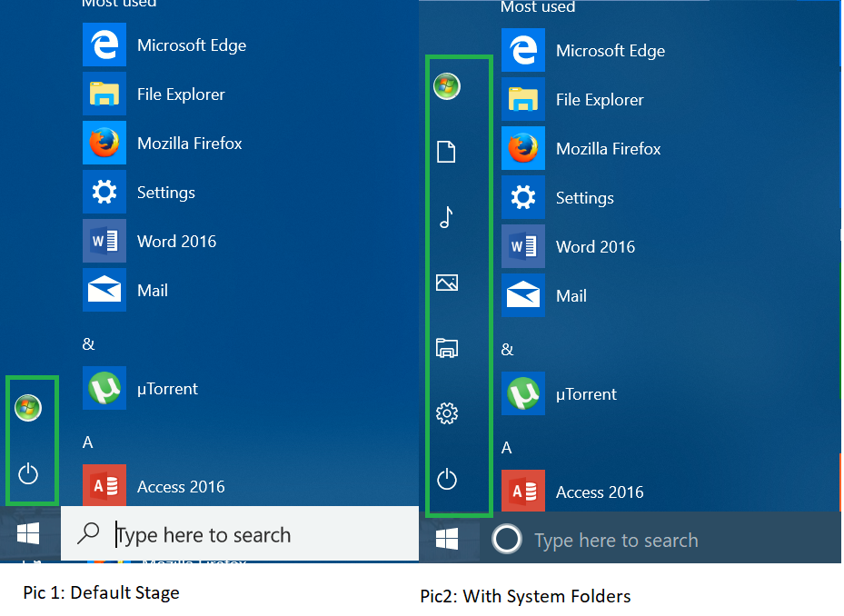Image resolution: width=844 pixels, height=616 pixels.
Task: Launch Word 2016 in Pic 1 Start menu
Action: [150, 241]
